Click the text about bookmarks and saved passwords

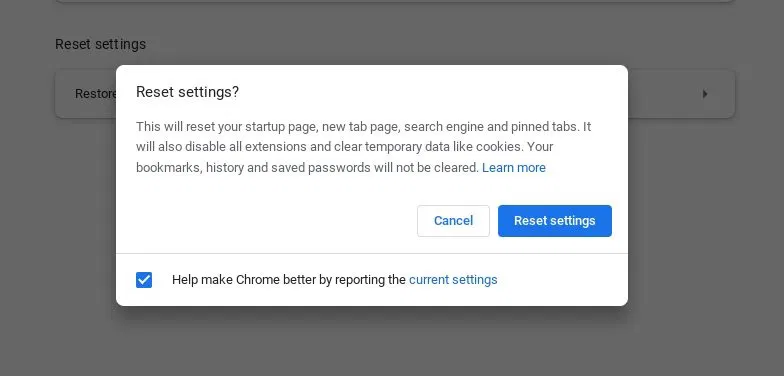click(x=308, y=168)
